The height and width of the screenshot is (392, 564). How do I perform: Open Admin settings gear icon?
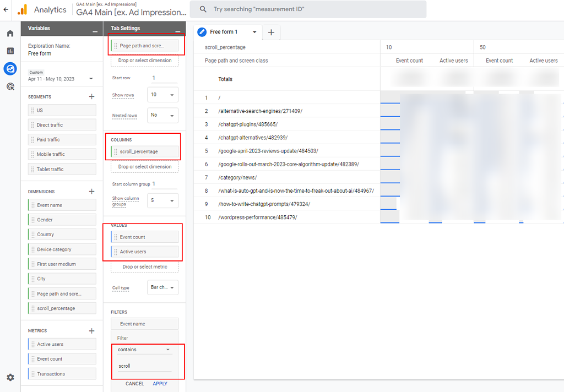pos(10,377)
